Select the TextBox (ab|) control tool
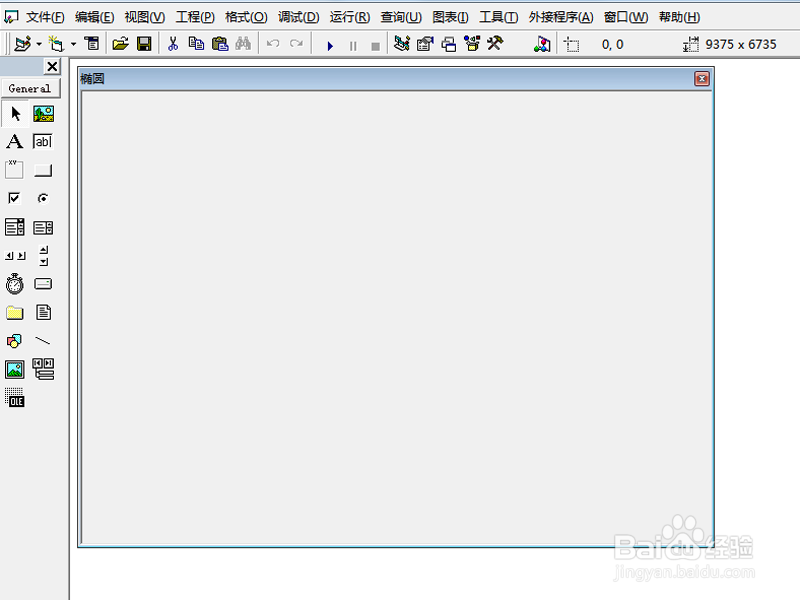Viewport: 800px width, 600px height. (43, 141)
